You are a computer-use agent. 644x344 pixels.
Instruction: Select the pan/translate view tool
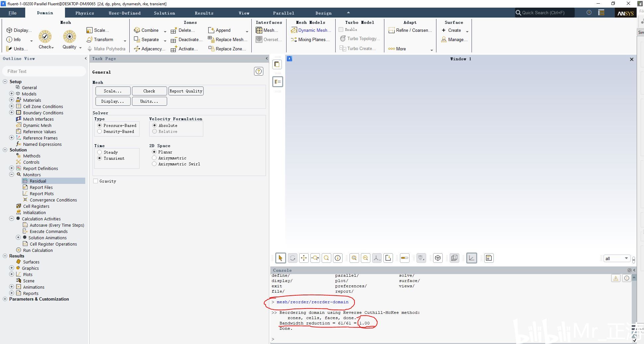point(304,258)
